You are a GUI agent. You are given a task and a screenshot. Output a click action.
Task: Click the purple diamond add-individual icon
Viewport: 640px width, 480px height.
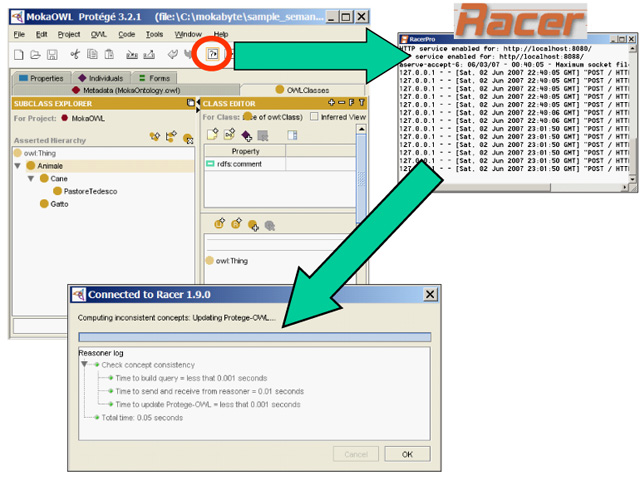[247, 135]
